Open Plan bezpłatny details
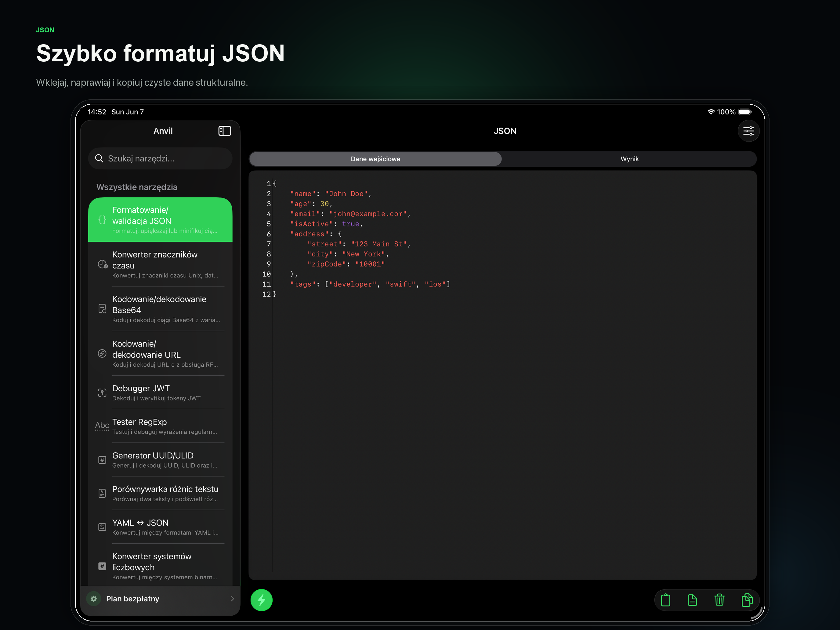The image size is (840, 630). (160, 599)
